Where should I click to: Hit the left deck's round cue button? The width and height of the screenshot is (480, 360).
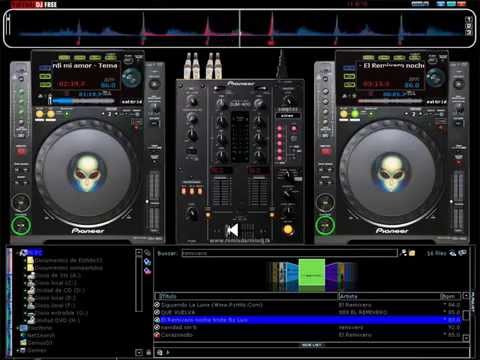(21, 202)
